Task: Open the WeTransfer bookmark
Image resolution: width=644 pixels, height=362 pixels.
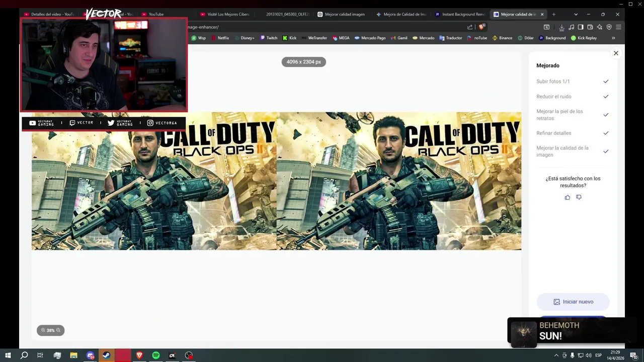Action: [x=314, y=38]
